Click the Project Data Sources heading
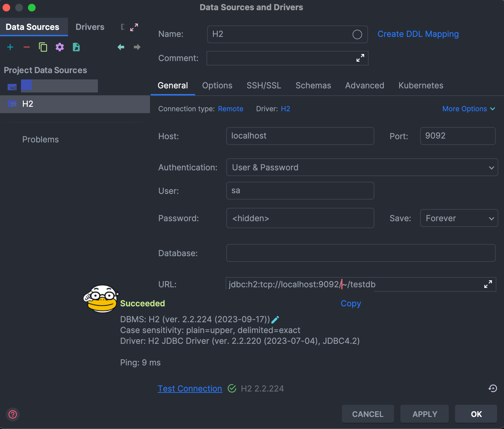 coord(45,70)
